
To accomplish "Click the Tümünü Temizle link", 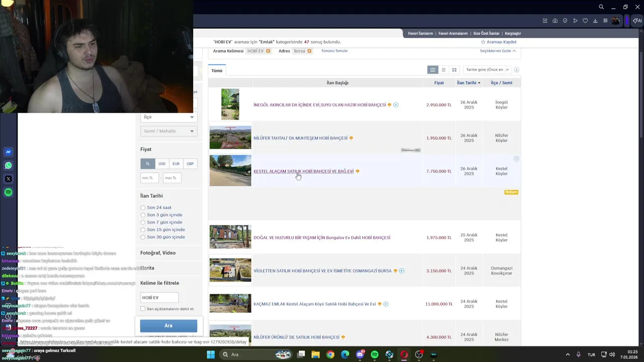I will click(x=334, y=51).
